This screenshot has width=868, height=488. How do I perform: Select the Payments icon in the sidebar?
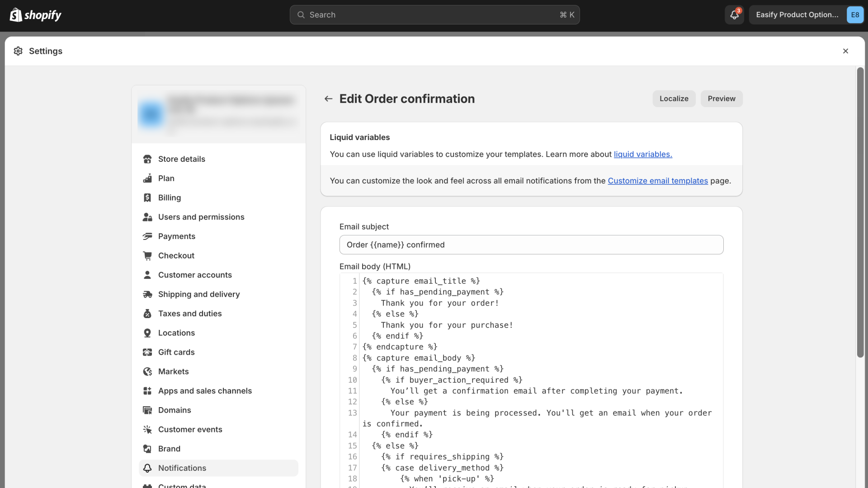pyautogui.click(x=148, y=236)
